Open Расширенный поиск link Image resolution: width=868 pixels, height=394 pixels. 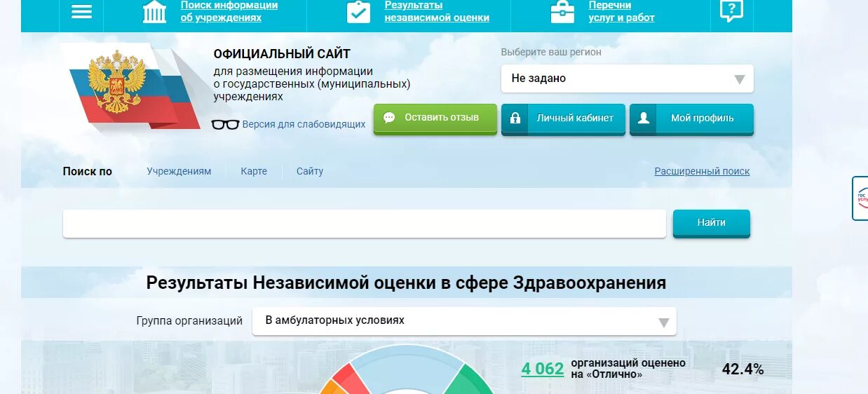(702, 171)
